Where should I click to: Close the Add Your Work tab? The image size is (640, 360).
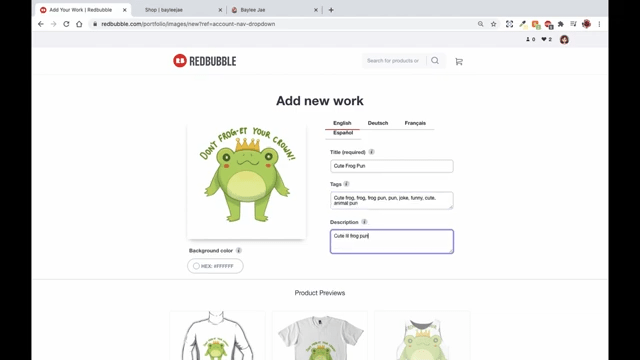click(124, 10)
